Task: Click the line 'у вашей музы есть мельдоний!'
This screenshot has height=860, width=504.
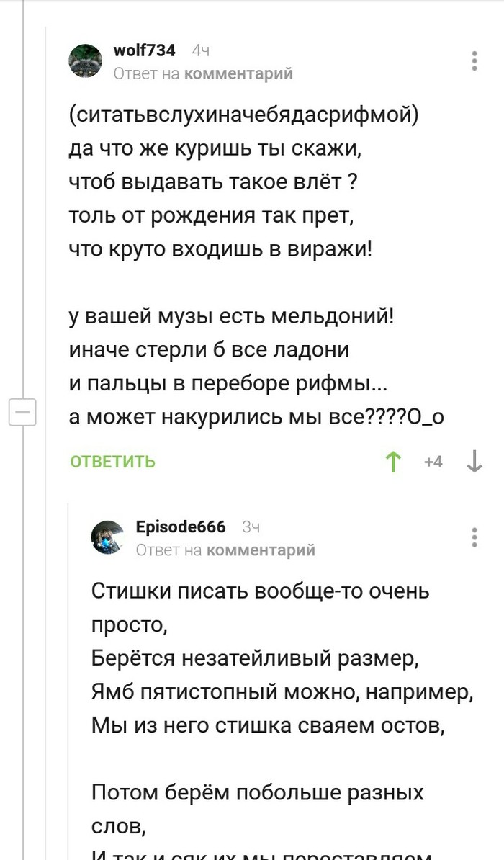Action: tap(232, 318)
